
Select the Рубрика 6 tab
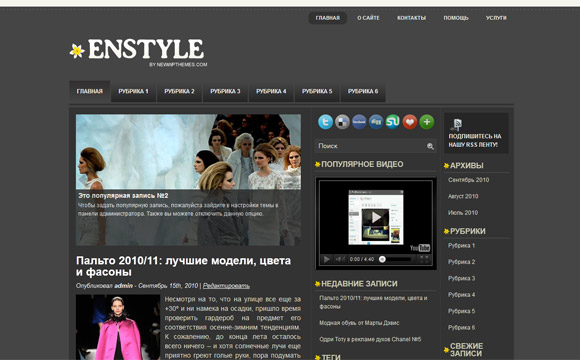pyautogui.click(x=362, y=91)
